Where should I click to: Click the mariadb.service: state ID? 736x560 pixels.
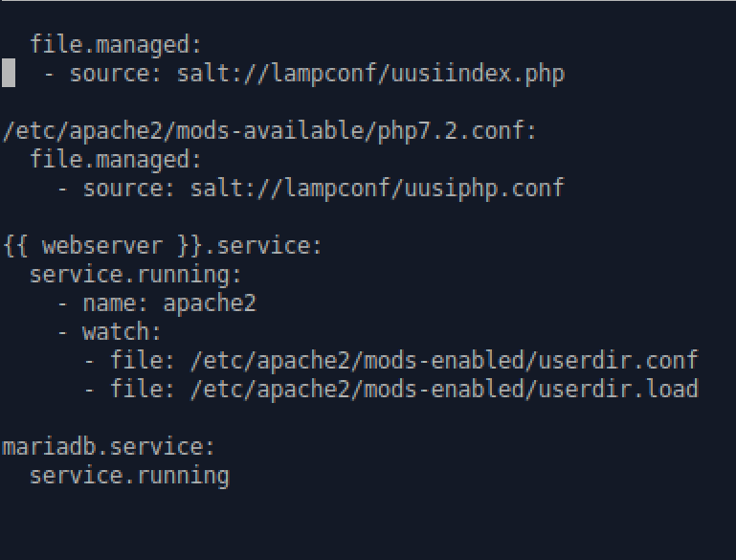[x=109, y=447]
